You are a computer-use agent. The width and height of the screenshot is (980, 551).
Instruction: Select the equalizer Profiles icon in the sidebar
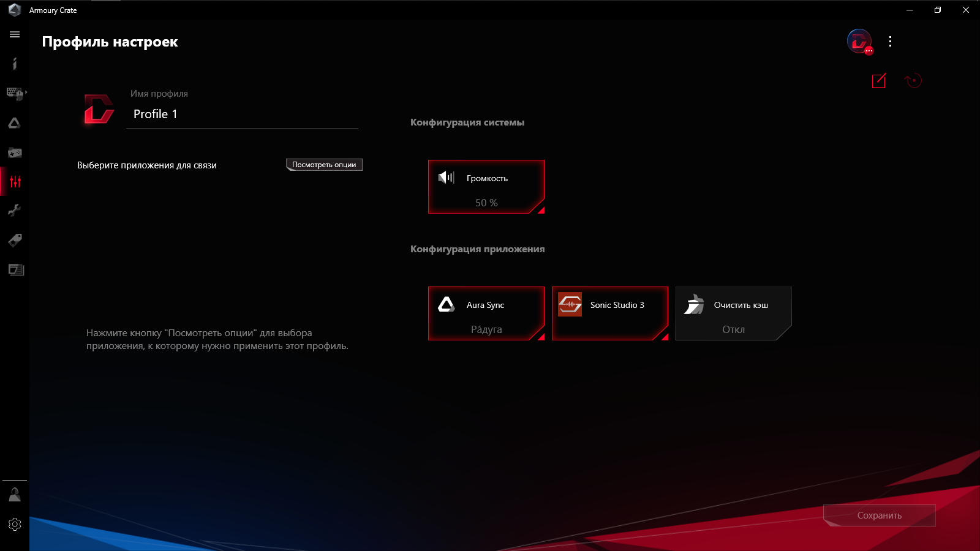click(x=15, y=181)
